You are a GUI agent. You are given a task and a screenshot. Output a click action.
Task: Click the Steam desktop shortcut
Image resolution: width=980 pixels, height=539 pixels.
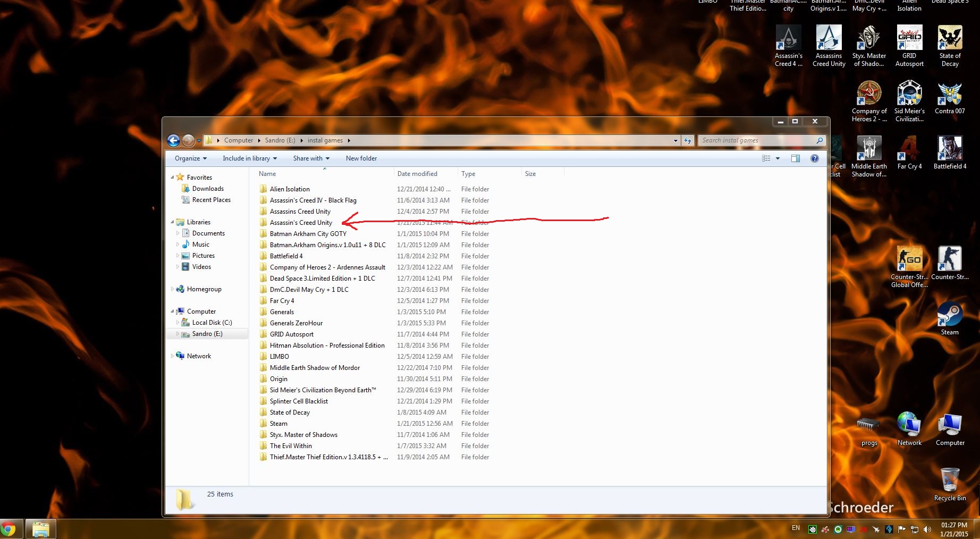950,318
